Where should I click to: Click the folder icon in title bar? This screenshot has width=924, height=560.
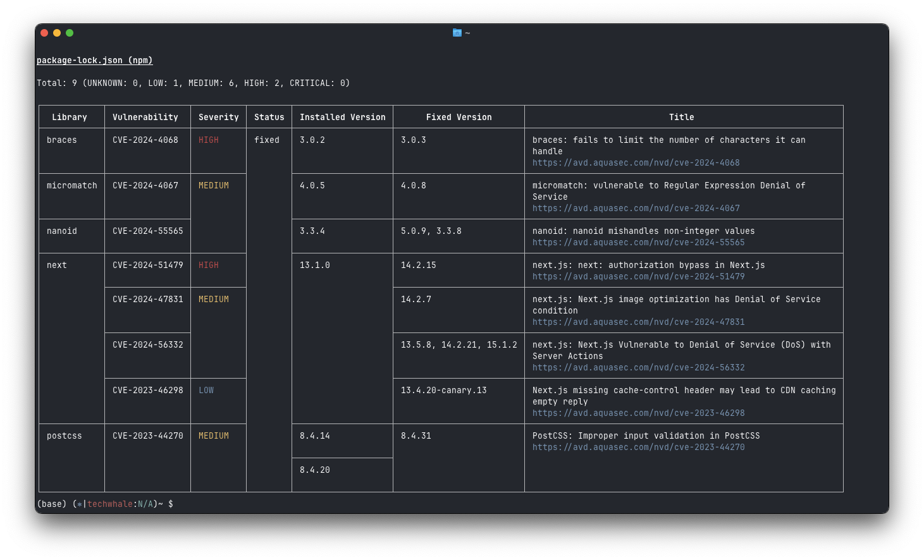click(x=457, y=33)
